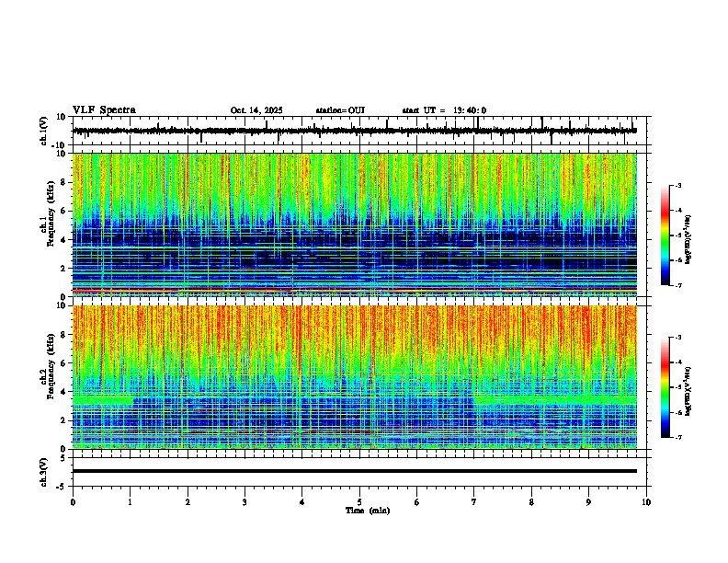Click the "6" kHz tick of ch.2 spectrogram

pyautogui.click(x=64, y=363)
